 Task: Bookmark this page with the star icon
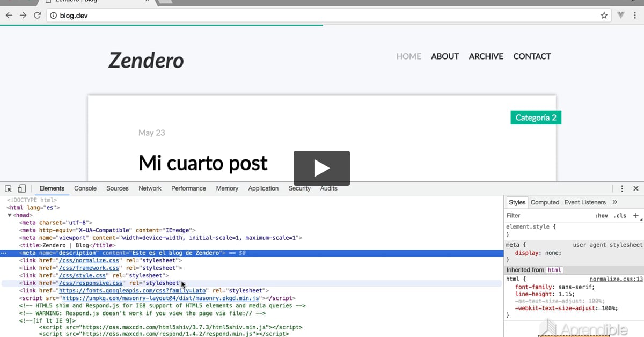point(604,16)
